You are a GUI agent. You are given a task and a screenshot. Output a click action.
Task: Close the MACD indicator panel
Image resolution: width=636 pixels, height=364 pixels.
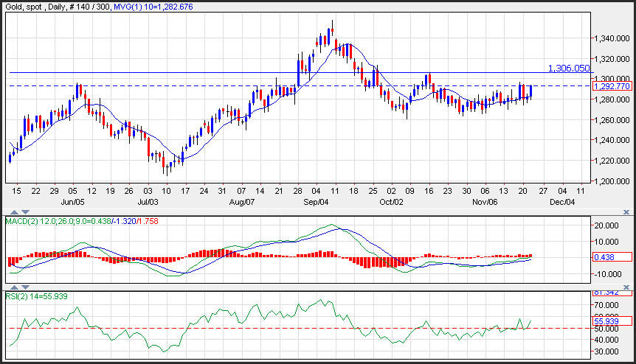click(x=628, y=212)
